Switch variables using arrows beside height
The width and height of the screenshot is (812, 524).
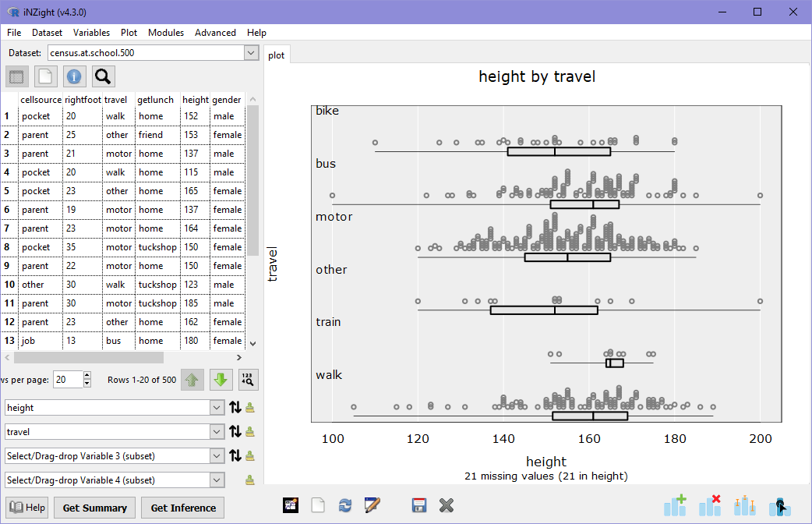[x=235, y=407]
